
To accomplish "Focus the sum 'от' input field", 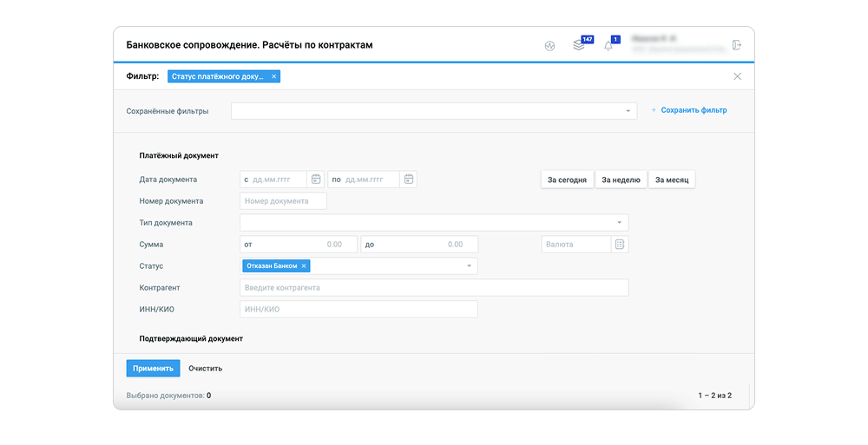I will (299, 244).
